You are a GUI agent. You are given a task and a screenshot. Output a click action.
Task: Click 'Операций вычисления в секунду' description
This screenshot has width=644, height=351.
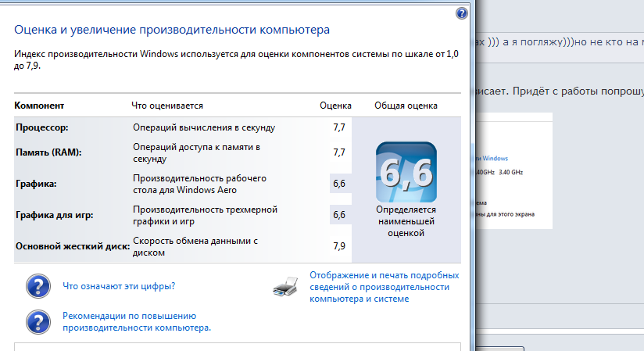click(x=204, y=127)
